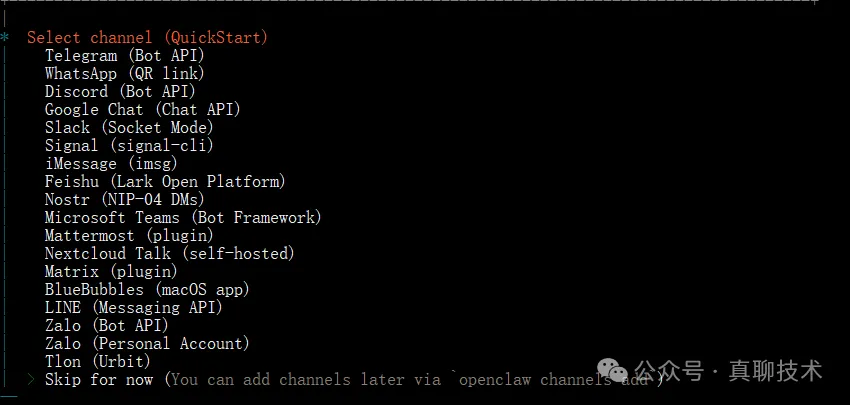Image resolution: width=850 pixels, height=405 pixels.
Task: Pick Zalo (Bot API) option
Action: pos(107,326)
